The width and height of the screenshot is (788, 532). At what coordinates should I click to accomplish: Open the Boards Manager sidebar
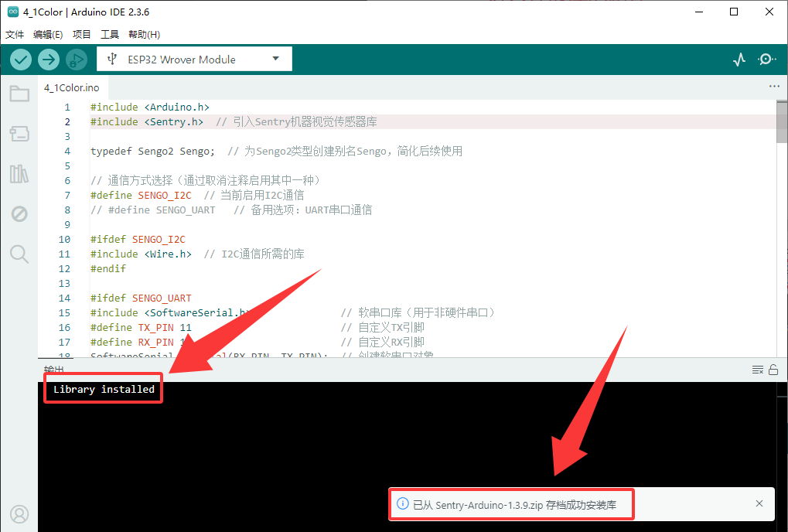(x=19, y=134)
